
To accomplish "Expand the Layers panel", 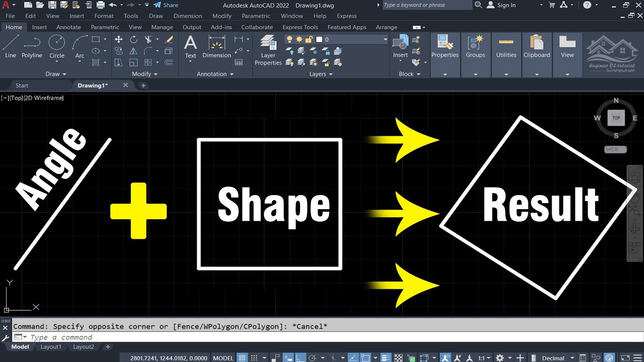I will (x=321, y=74).
